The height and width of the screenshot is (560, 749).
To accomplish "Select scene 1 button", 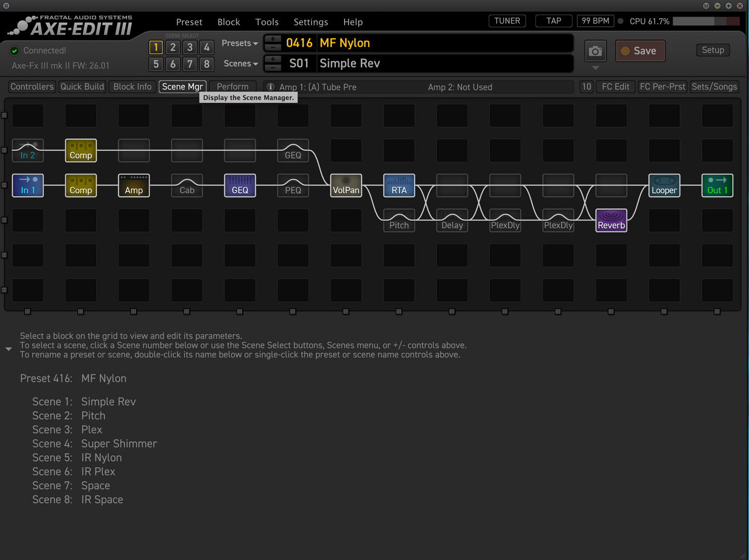I will coord(156,47).
